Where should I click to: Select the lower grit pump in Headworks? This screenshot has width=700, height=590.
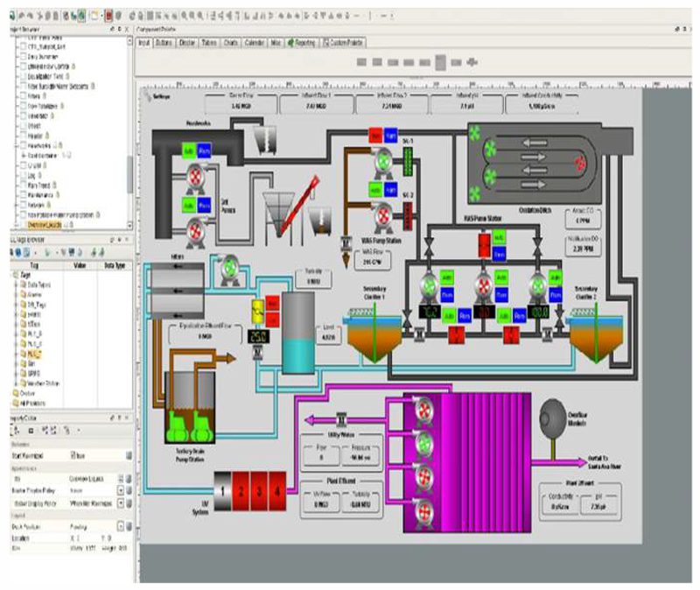(x=195, y=232)
